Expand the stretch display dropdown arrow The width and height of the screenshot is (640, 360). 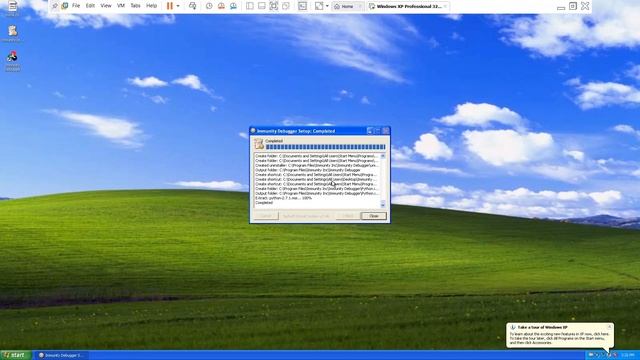[327, 6]
